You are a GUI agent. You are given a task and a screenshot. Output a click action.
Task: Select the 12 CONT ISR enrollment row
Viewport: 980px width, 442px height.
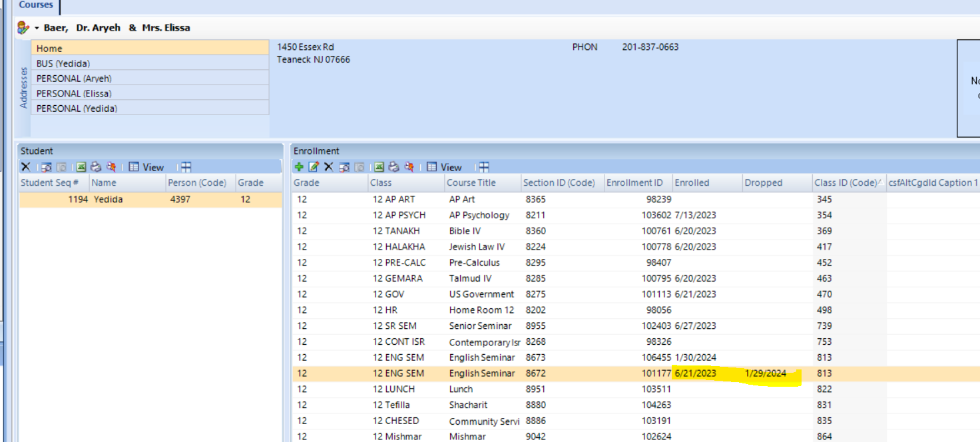point(636,341)
